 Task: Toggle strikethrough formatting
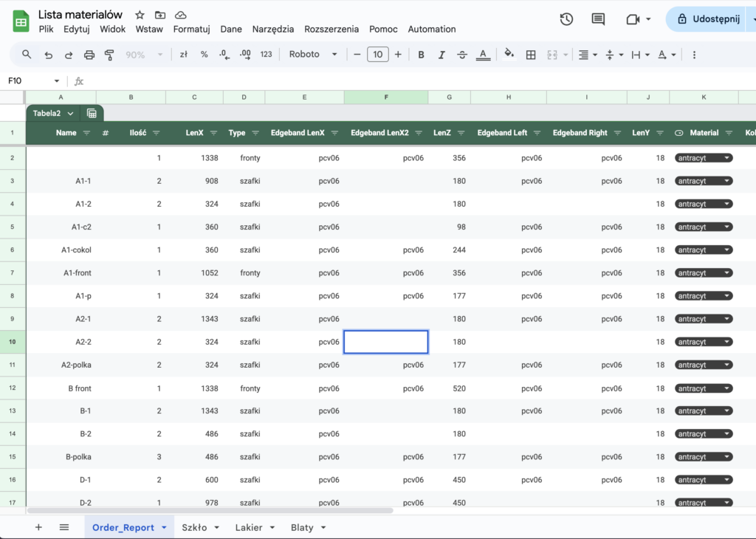coord(462,55)
